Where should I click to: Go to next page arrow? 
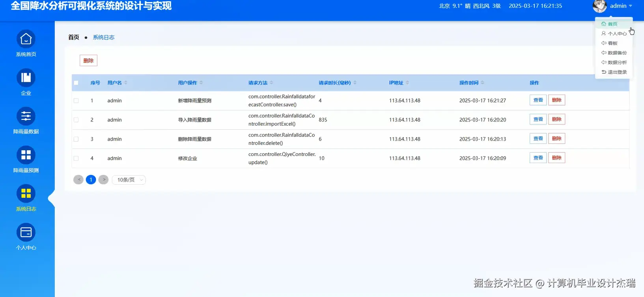pyautogui.click(x=103, y=180)
